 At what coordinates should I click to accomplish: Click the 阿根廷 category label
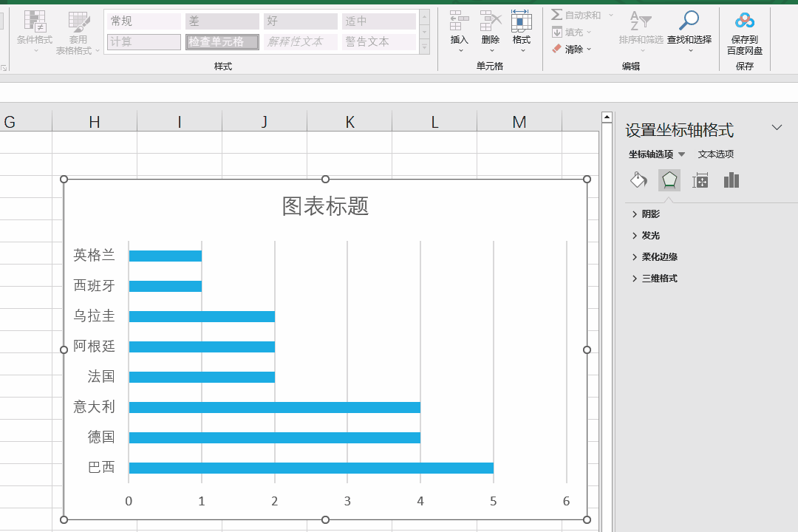pos(94,347)
